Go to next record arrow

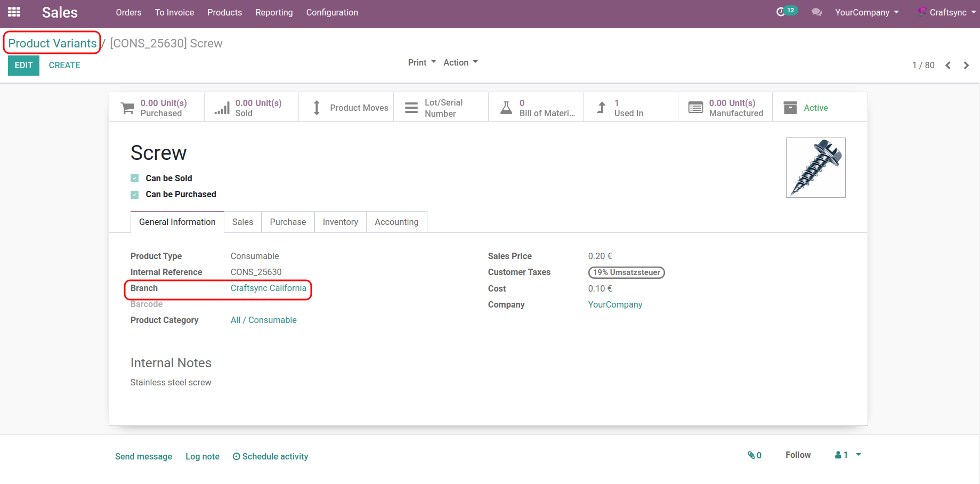coord(966,66)
